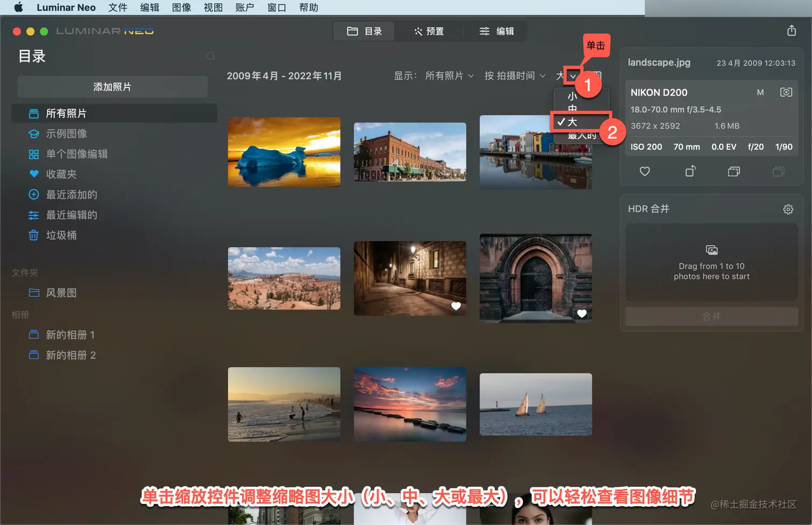The width and height of the screenshot is (812, 525).
Task: Click the graduation cap icon beside 示例图像
Action: 34,134
